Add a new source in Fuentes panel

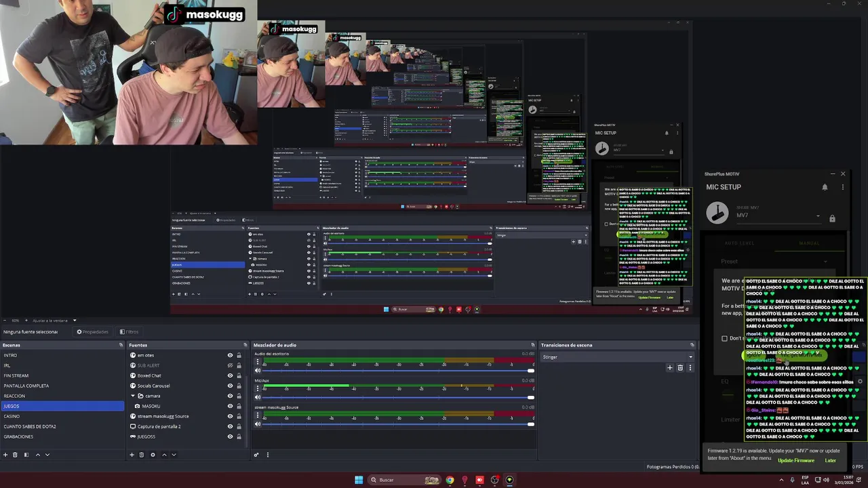pos(132,455)
